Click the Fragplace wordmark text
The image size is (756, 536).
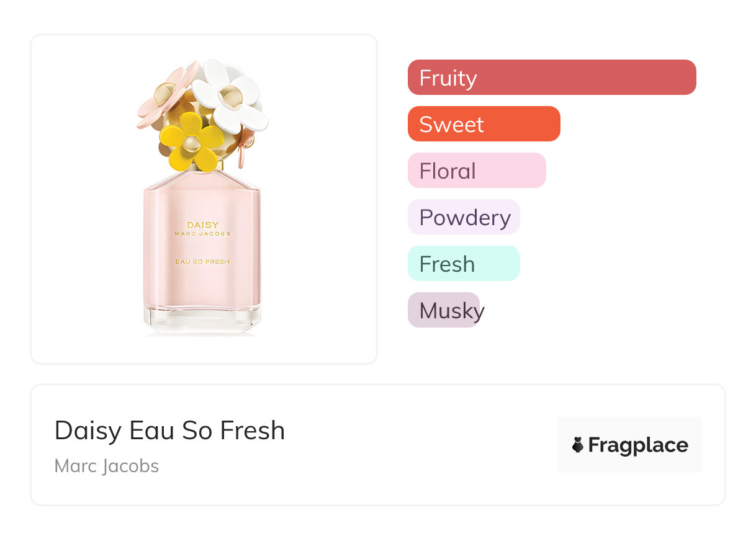(x=638, y=445)
